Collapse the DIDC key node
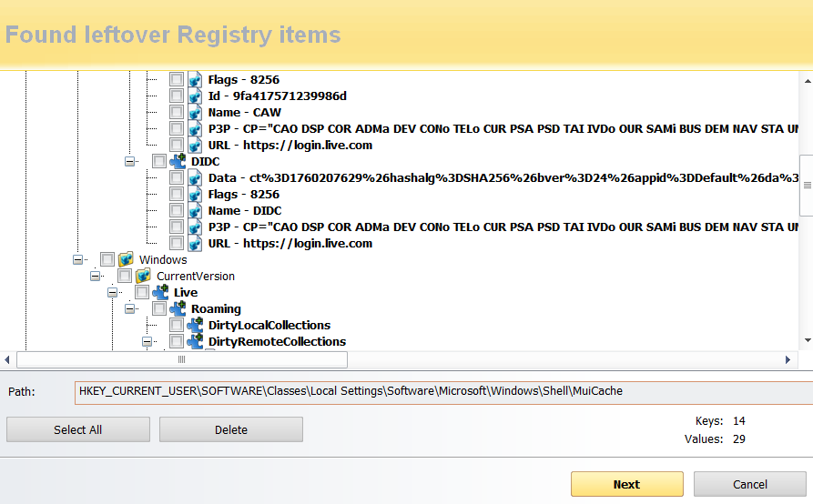This screenshot has height=504, width=813. pos(129,162)
